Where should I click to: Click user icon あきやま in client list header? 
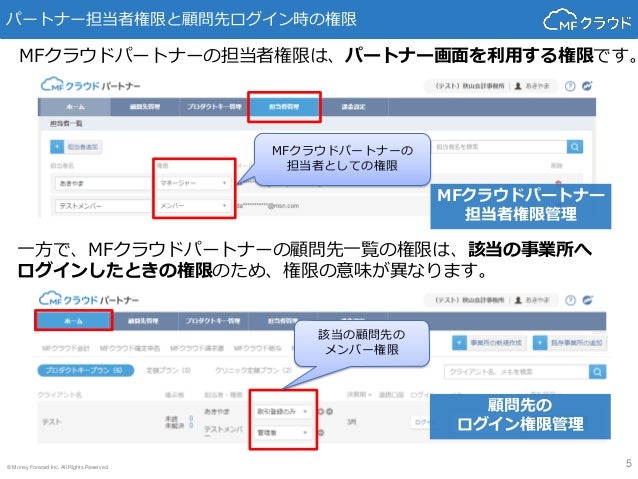[518, 300]
